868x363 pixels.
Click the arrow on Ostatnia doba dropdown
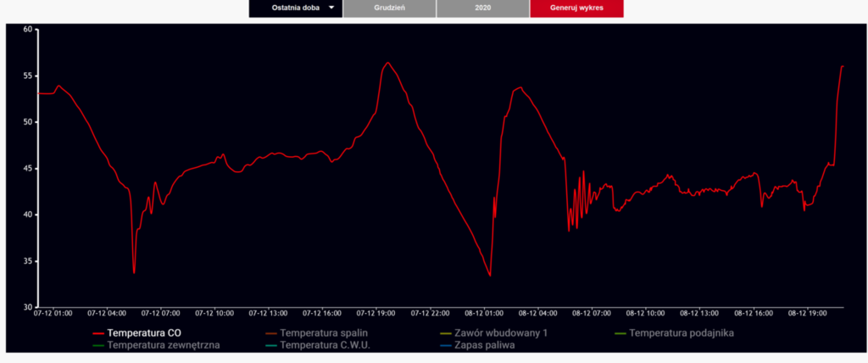(x=331, y=8)
